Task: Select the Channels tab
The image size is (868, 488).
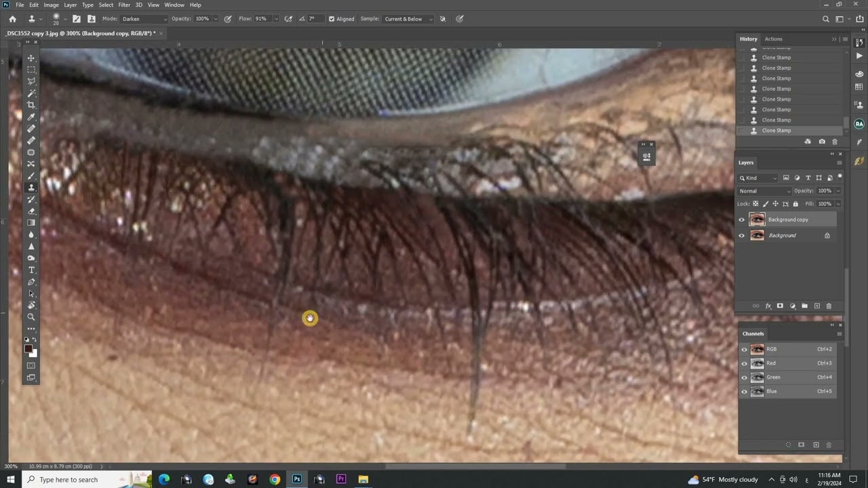Action: click(x=753, y=333)
